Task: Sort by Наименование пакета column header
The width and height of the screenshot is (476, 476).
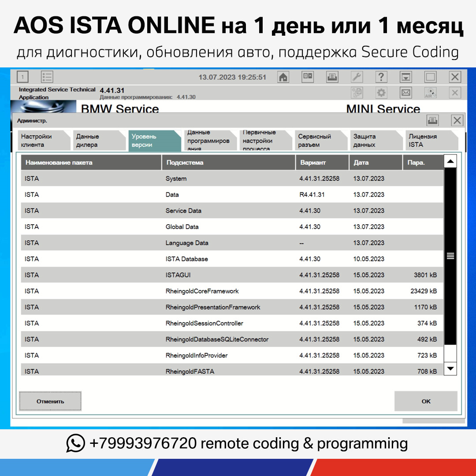Action: [91, 162]
